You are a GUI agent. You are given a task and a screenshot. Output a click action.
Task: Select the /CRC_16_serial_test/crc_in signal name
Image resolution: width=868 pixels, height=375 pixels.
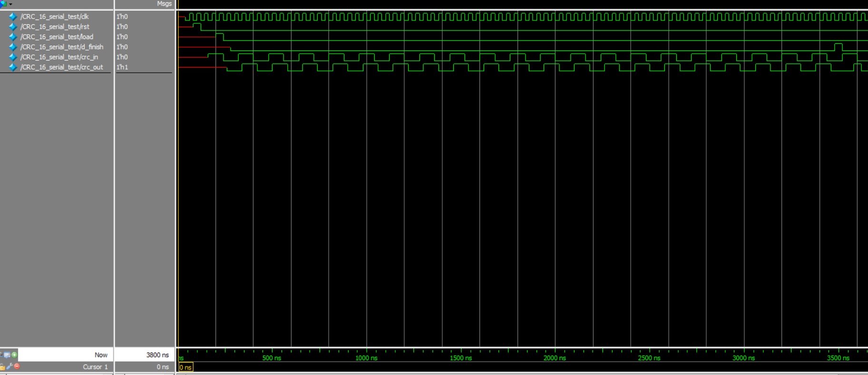tap(59, 57)
